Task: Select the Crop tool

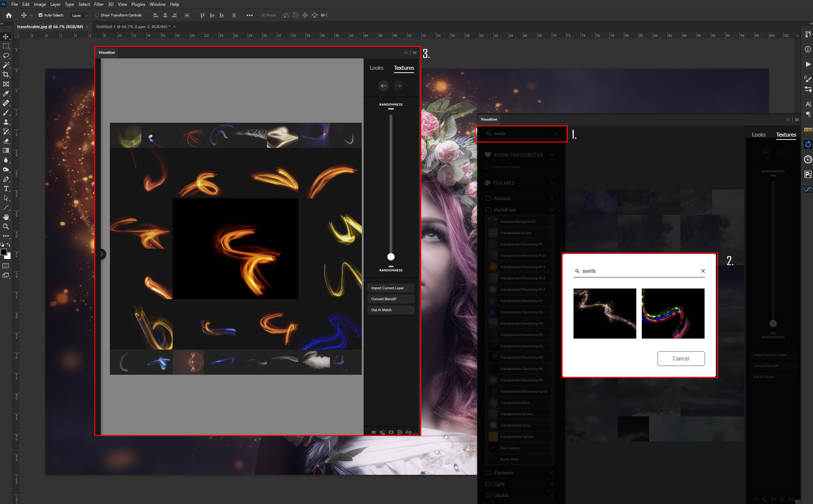Action: (x=6, y=75)
